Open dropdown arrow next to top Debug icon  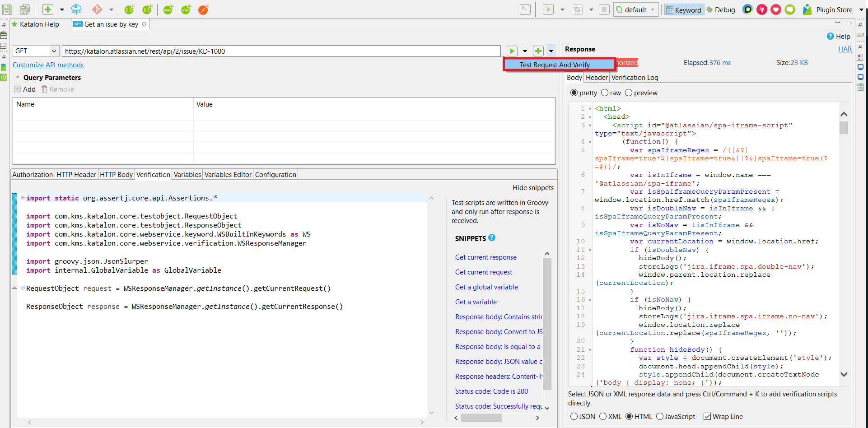coord(591,9)
